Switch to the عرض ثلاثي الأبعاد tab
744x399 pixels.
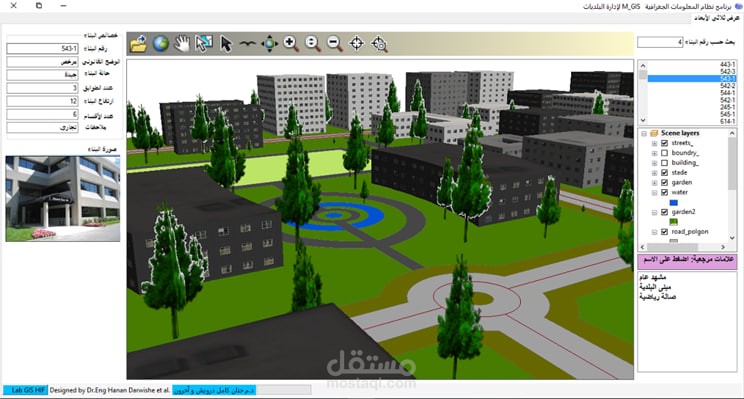(x=716, y=18)
